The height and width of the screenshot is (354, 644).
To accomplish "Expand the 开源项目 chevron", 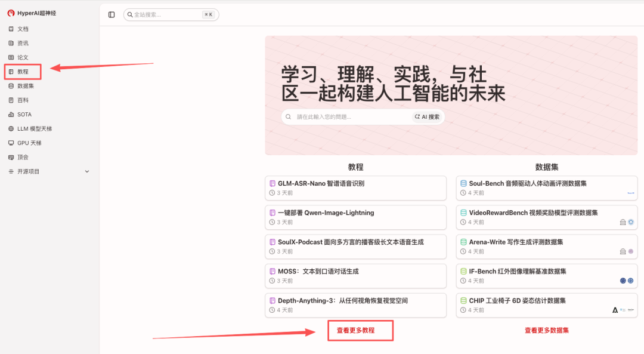I will click(x=87, y=171).
